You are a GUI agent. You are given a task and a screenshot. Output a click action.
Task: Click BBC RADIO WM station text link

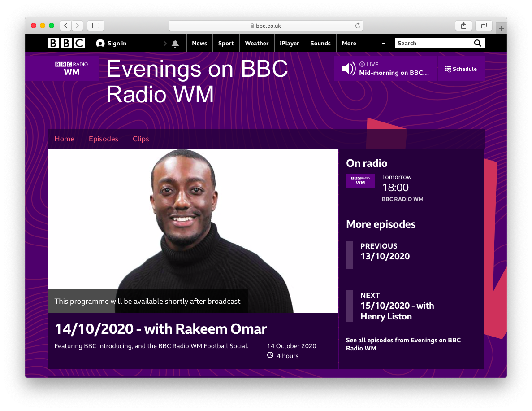point(403,199)
